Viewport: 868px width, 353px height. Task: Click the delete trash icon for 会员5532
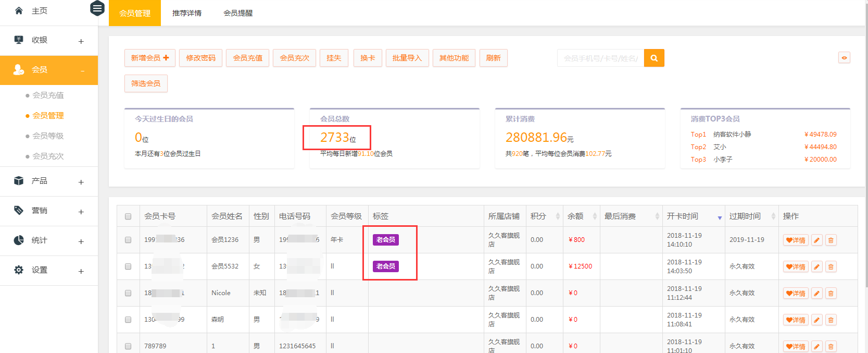831,267
